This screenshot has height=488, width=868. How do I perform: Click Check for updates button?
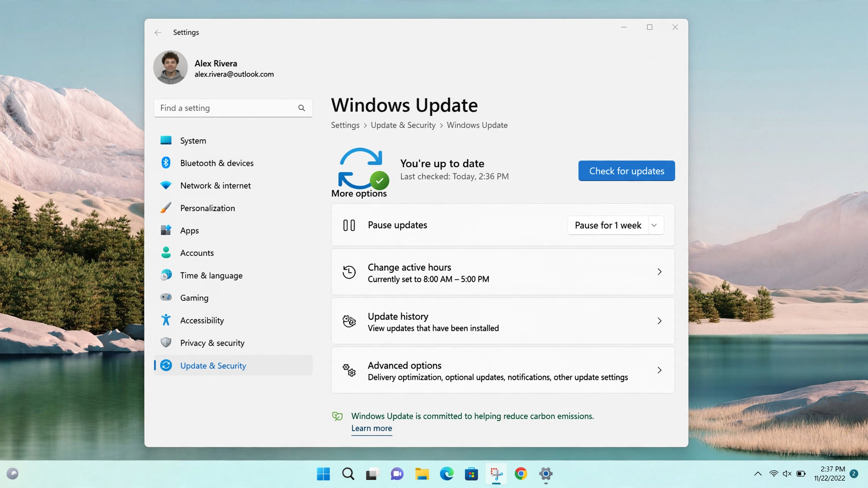(x=626, y=171)
